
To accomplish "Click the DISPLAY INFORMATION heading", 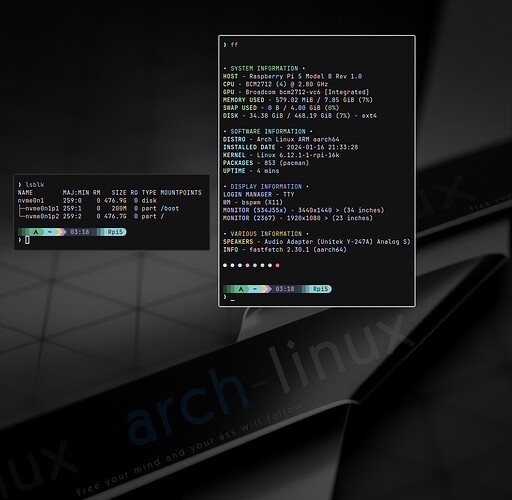I will pyautogui.click(x=266, y=187).
